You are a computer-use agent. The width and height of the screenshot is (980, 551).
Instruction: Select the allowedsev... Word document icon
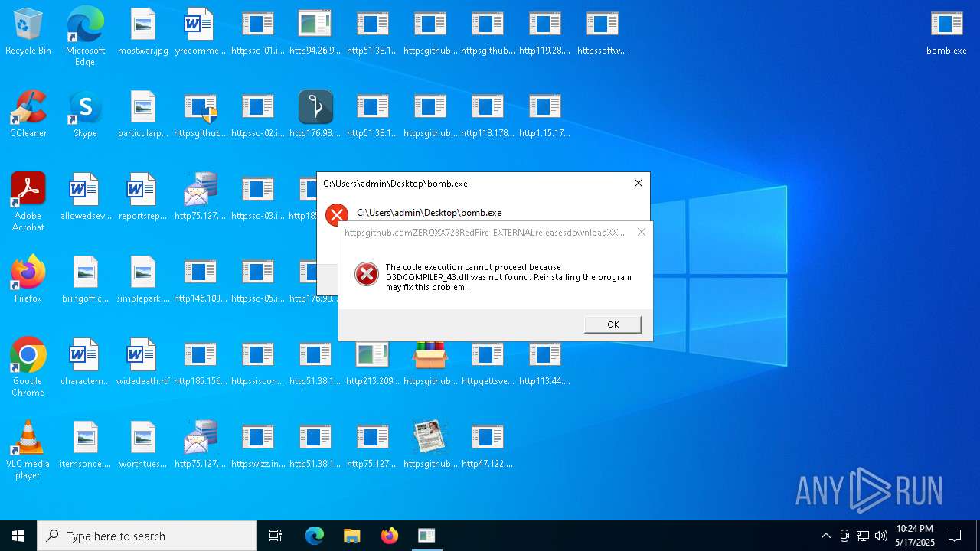85,197
